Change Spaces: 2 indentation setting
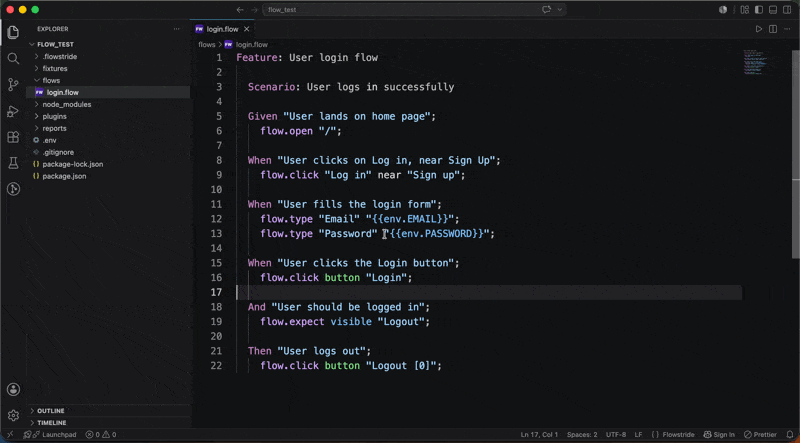The height and width of the screenshot is (443, 800). (582, 435)
